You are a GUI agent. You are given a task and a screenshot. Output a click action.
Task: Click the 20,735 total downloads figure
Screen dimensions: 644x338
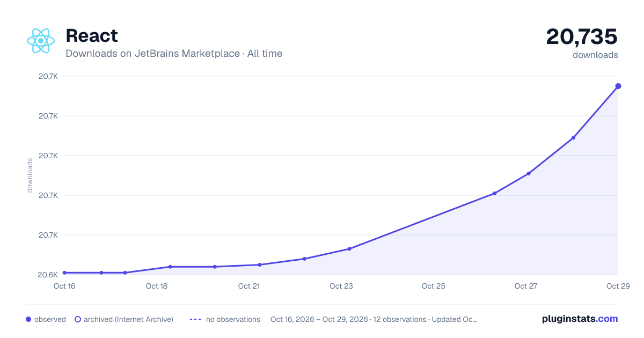click(582, 37)
